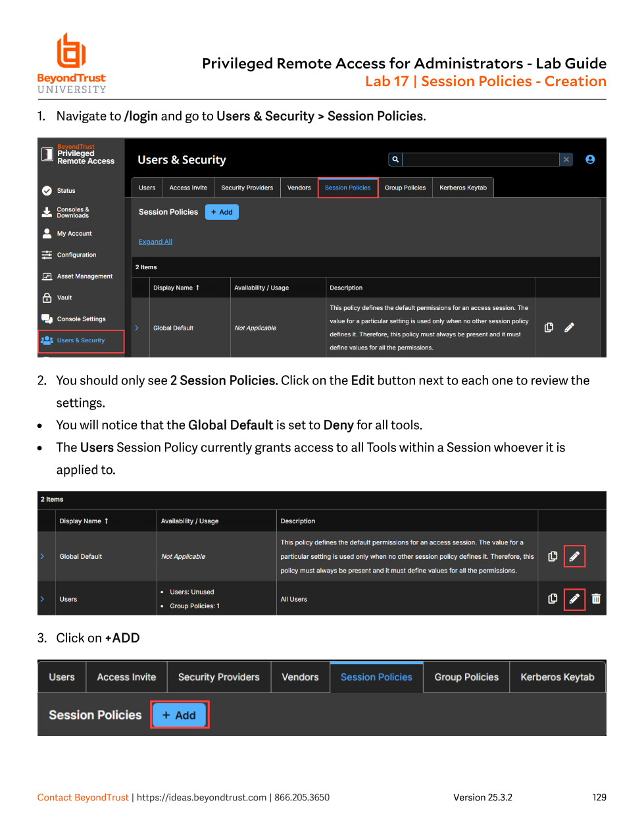The width and height of the screenshot is (644, 834).
Task: Click the search magnifier icon
Action: [395, 159]
